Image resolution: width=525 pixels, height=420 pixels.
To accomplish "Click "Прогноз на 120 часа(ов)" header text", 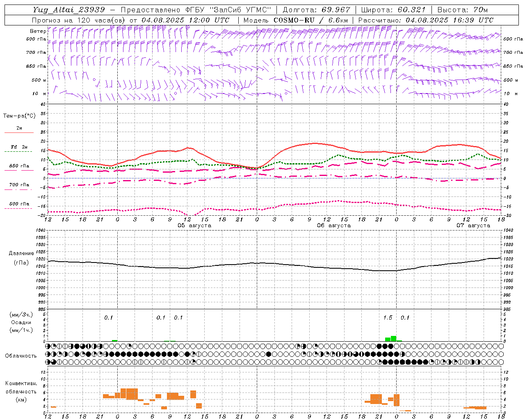I will (79, 20).
